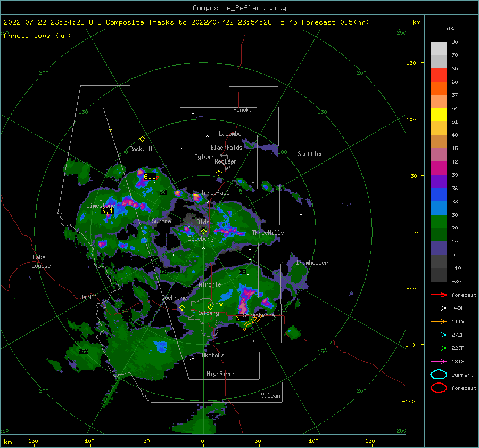Click the Banff label
The image size is (479, 448).
(88, 297)
